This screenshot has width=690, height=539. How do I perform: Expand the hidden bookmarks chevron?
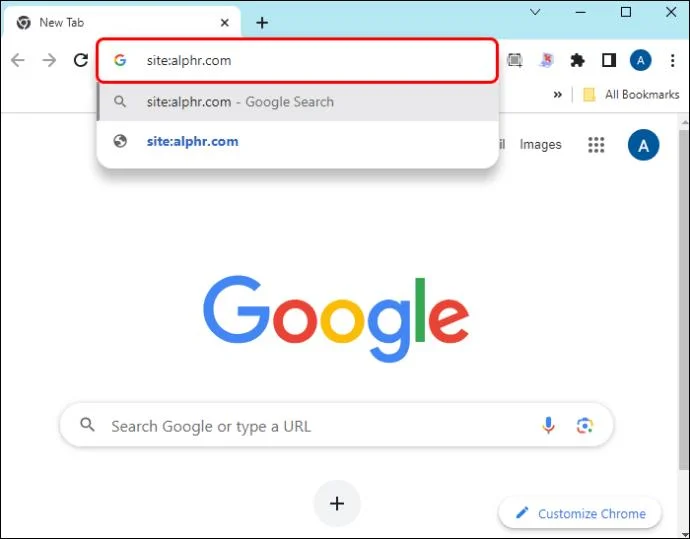(558, 95)
